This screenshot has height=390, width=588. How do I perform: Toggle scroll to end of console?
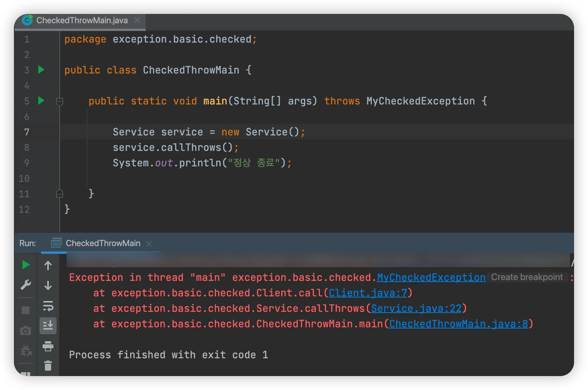tap(48, 326)
